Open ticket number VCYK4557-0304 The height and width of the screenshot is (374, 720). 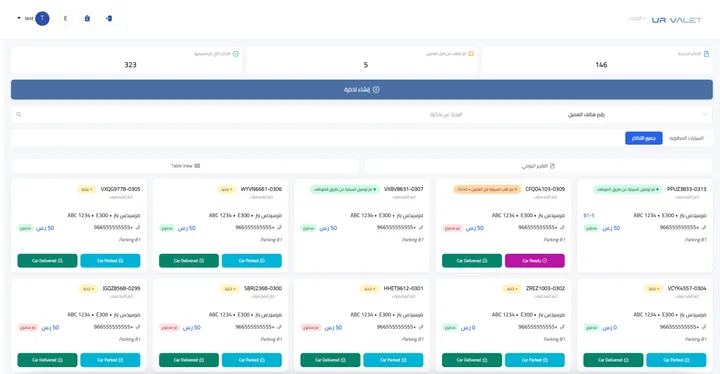[687, 289]
